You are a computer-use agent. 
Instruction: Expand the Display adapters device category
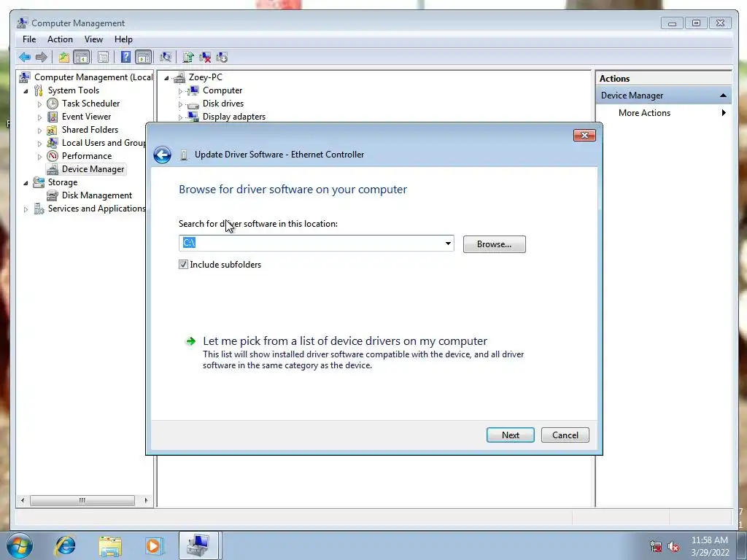[x=180, y=117]
